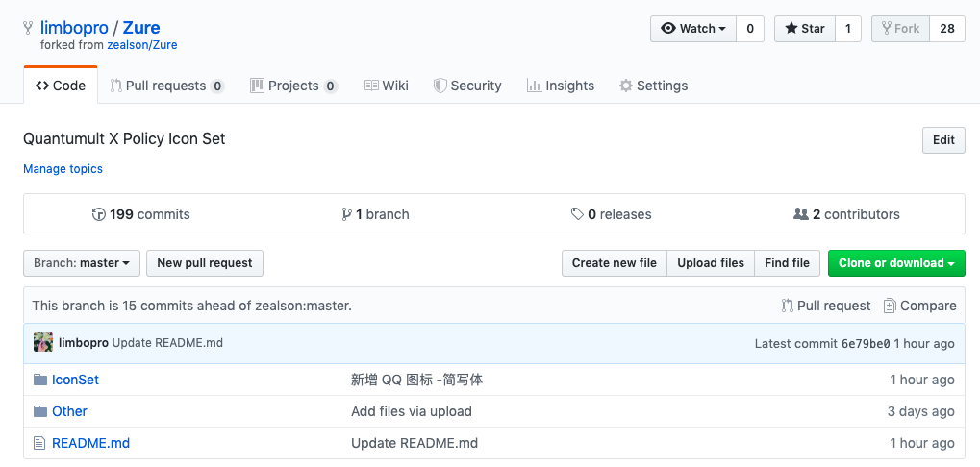Open the limbopro avatar thumbnail
Viewport: 980px width, 467px height.
tap(43, 343)
